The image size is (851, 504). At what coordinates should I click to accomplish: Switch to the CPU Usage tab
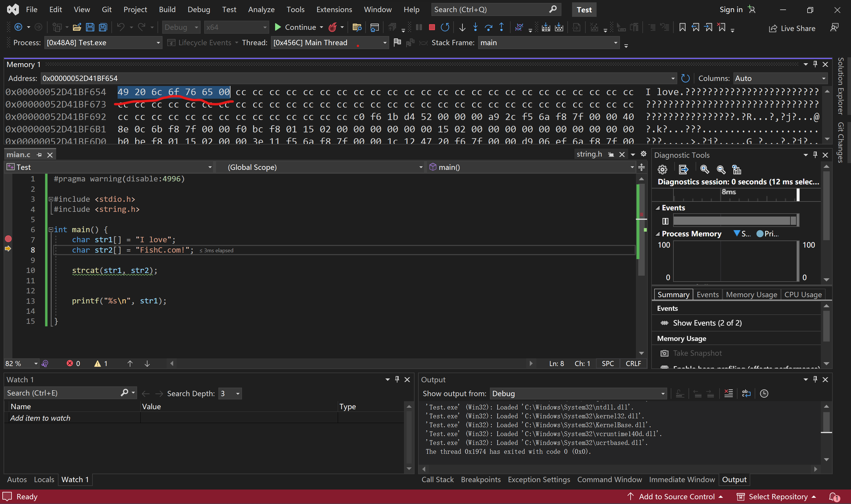click(803, 295)
